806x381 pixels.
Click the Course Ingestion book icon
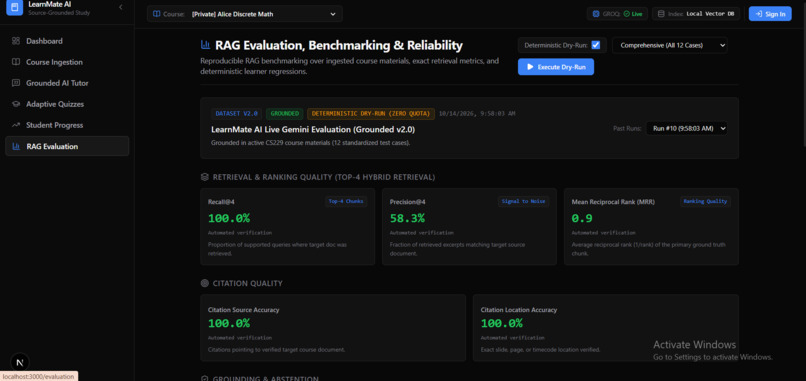[16, 62]
